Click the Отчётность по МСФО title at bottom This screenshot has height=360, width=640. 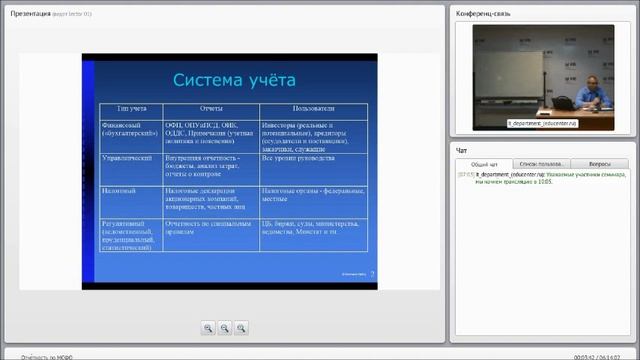(x=47, y=357)
